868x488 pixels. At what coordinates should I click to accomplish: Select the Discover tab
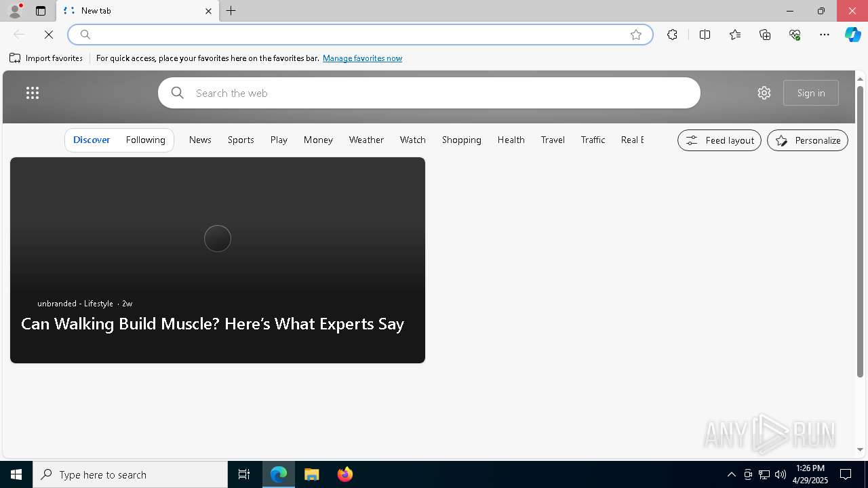[x=92, y=140]
